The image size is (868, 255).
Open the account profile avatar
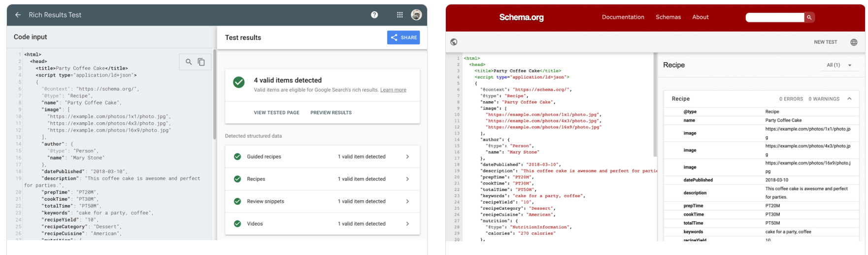point(416,15)
